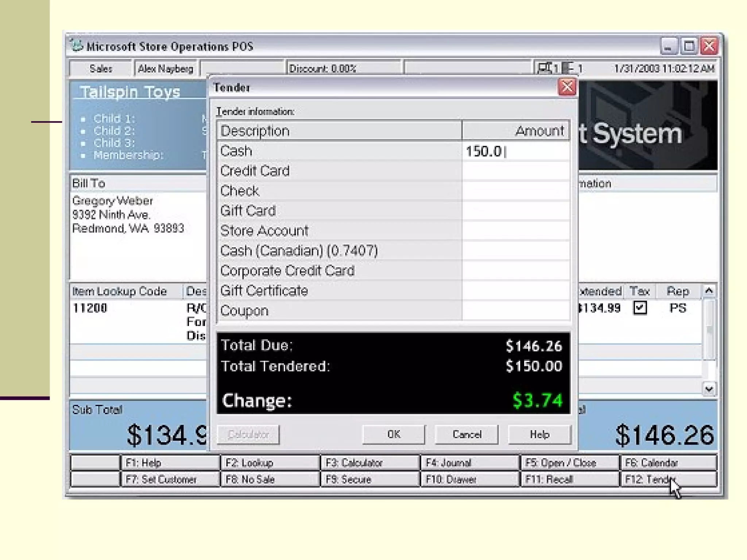Viewport: 747px width, 560px height.
Task: Click the register status icon in status bar
Action: (x=545, y=68)
